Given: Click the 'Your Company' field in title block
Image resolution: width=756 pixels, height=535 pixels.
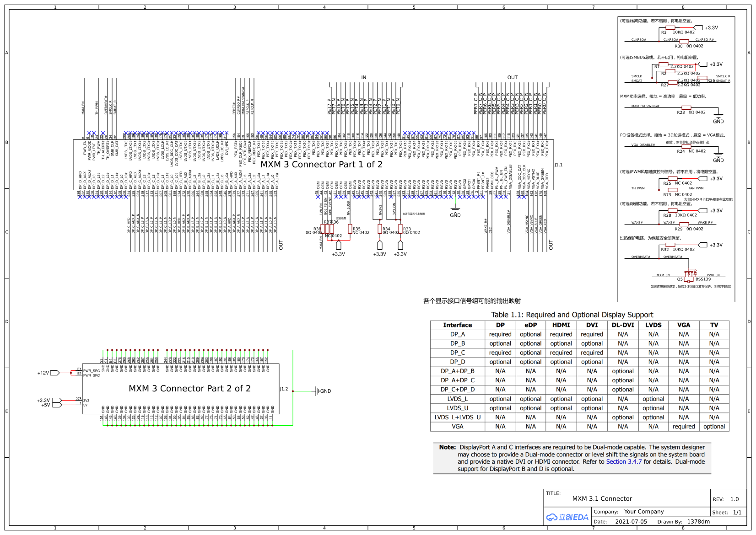Looking at the screenshot, I should pos(643,512).
